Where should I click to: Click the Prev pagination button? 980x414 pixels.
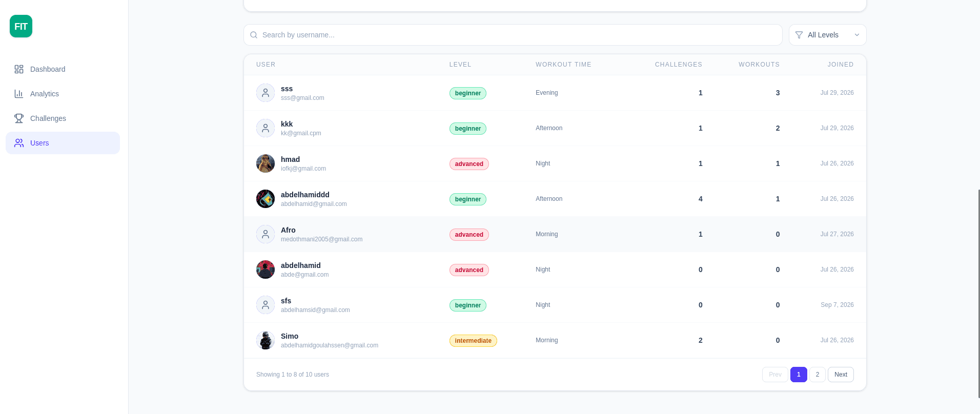pos(775,375)
